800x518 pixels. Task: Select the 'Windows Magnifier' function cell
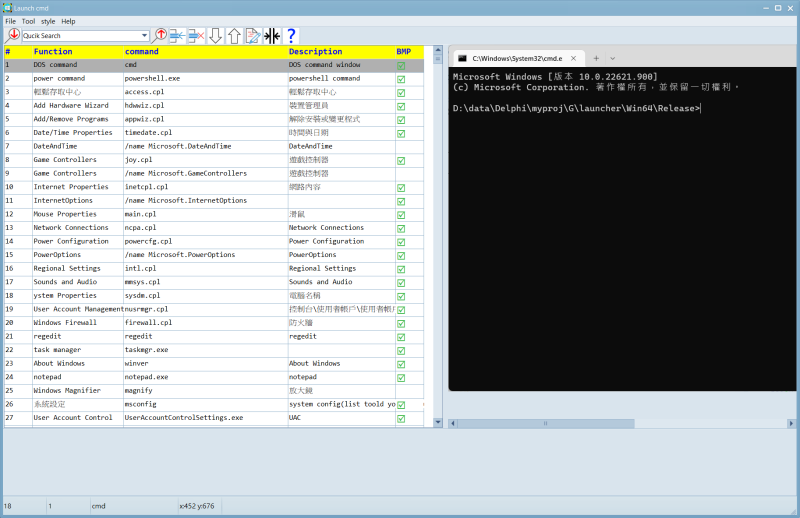tap(78, 390)
